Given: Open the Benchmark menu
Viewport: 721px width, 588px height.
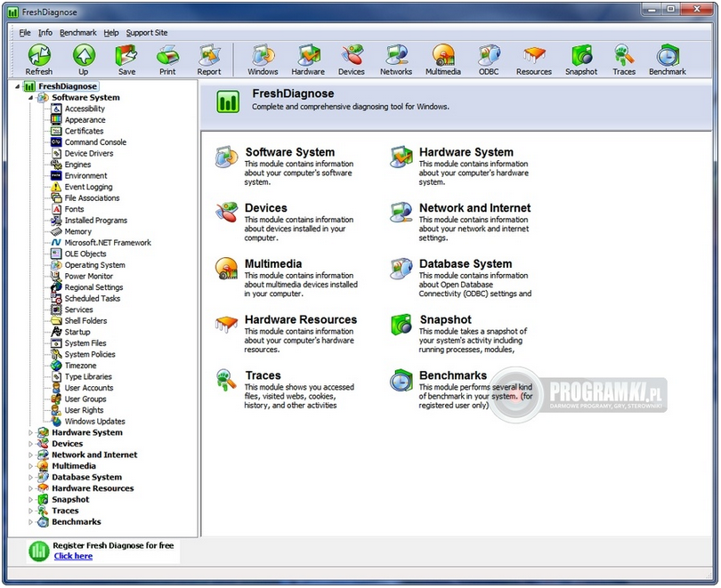Looking at the screenshot, I should coord(78,33).
